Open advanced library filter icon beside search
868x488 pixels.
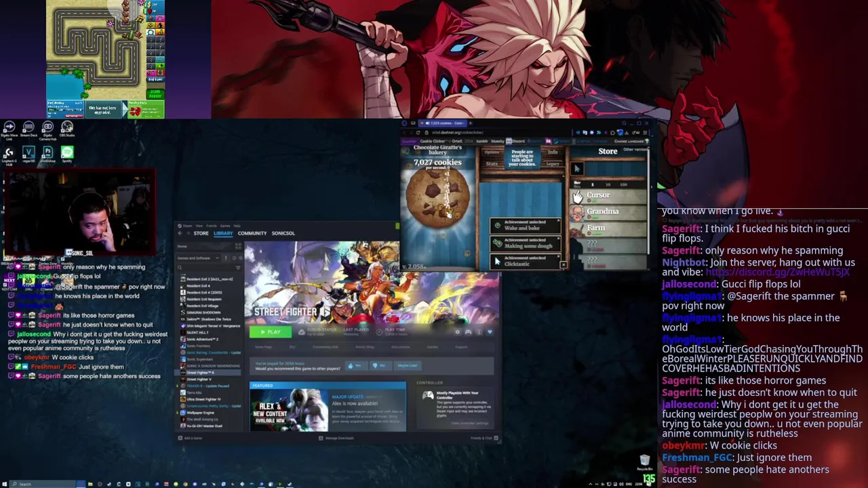tap(239, 268)
